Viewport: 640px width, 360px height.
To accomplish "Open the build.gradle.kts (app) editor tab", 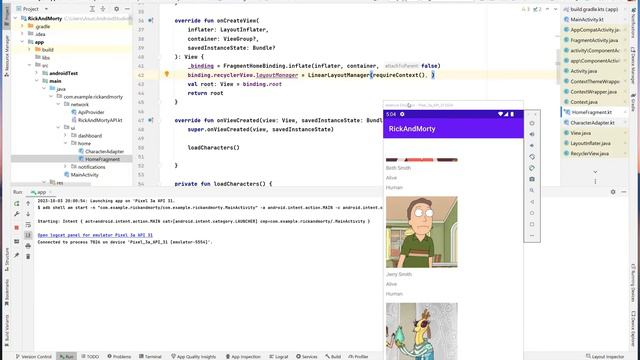I will point(594,9).
